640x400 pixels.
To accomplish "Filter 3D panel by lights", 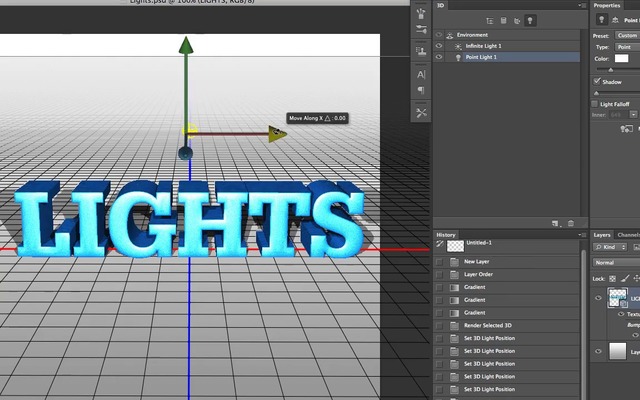I will tap(530, 20).
